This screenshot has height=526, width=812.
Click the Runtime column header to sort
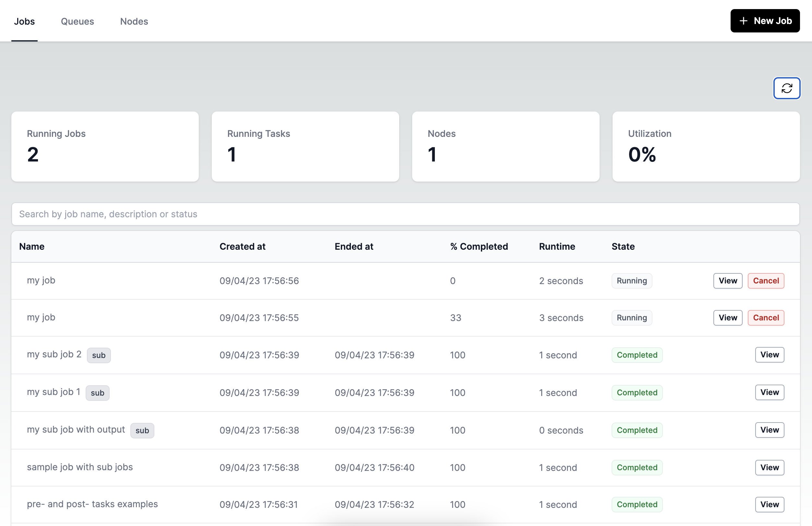(556, 245)
